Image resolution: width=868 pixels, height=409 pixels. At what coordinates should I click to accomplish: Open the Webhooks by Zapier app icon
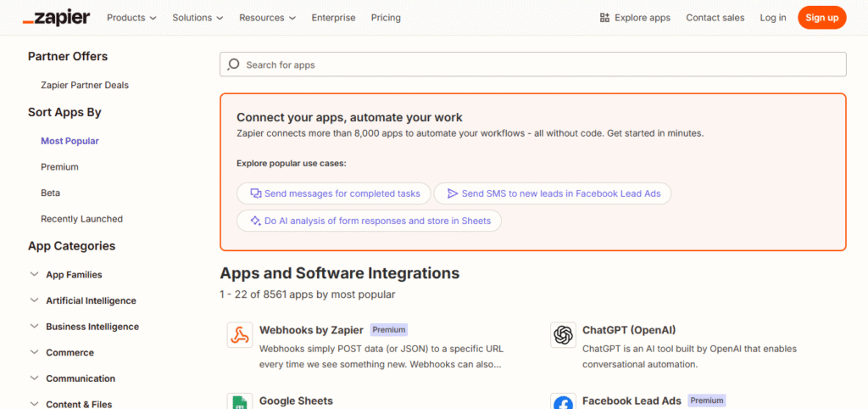[240, 334]
